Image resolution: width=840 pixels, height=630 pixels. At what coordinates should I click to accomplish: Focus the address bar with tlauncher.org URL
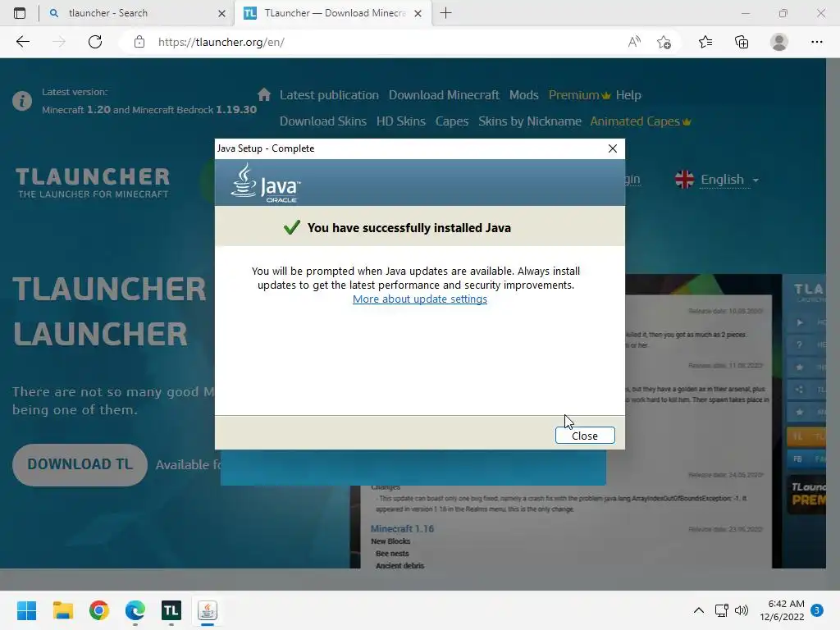[x=375, y=42]
